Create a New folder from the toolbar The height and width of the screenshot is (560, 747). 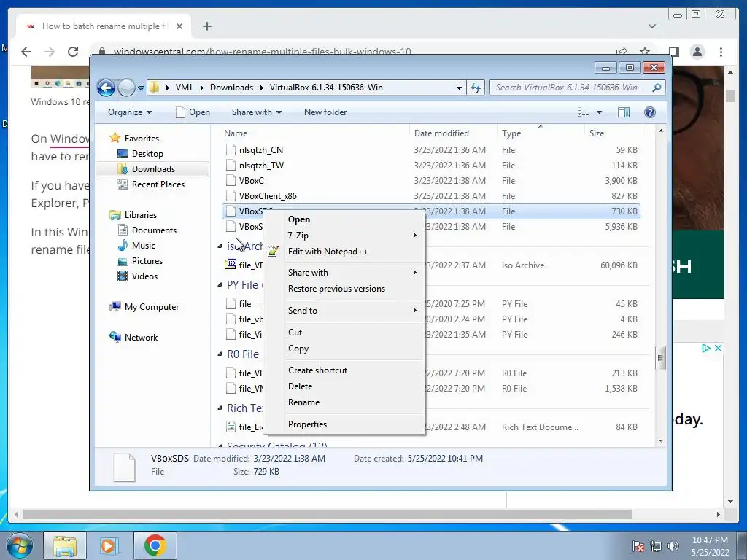pos(325,112)
